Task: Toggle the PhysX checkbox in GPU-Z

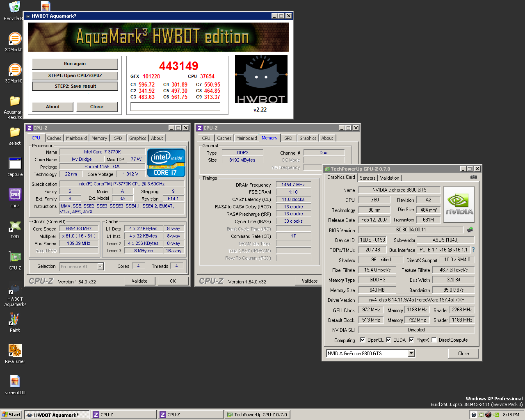Action: point(411,340)
